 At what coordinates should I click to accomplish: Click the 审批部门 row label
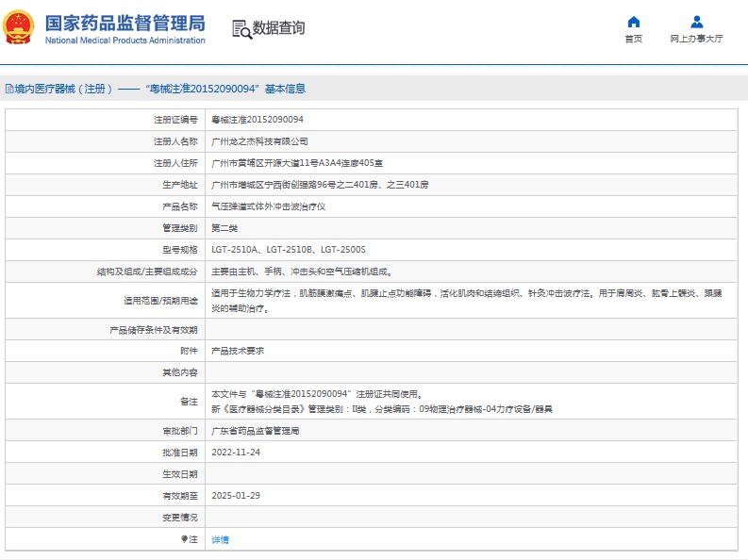(x=179, y=431)
